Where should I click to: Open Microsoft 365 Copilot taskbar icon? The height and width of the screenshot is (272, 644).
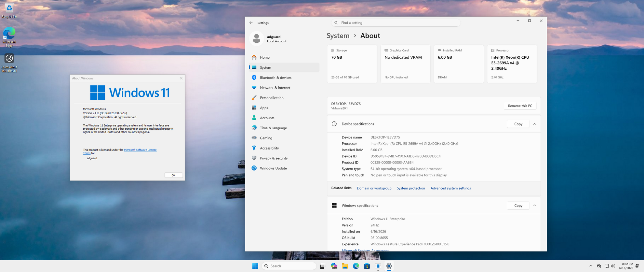pyautogui.click(x=334, y=266)
